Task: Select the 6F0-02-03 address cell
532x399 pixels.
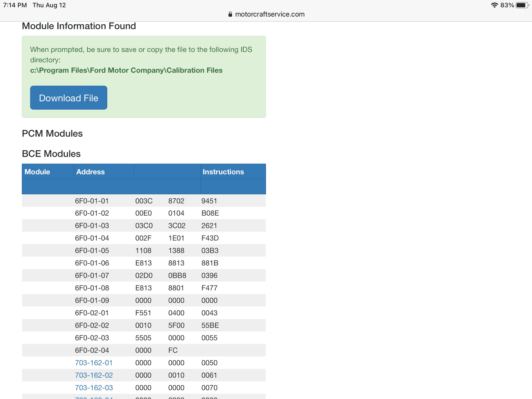Action: coord(92,338)
